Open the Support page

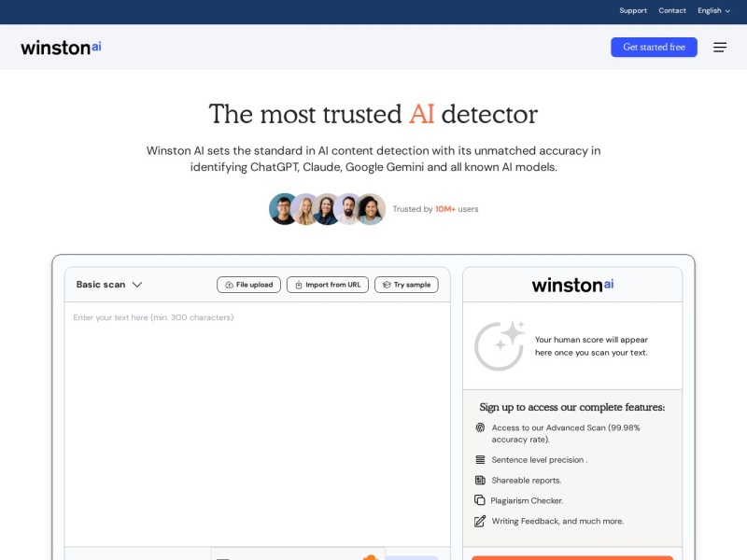pos(633,11)
